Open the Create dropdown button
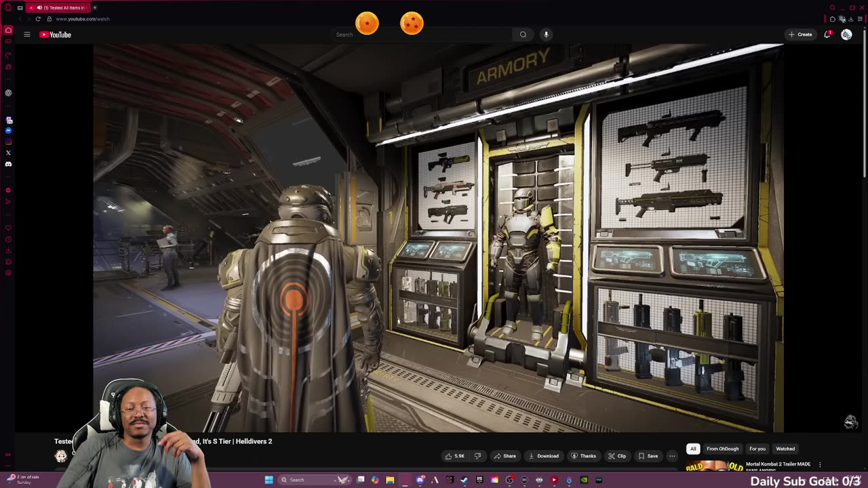868x488 pixels. pos(800,35)
